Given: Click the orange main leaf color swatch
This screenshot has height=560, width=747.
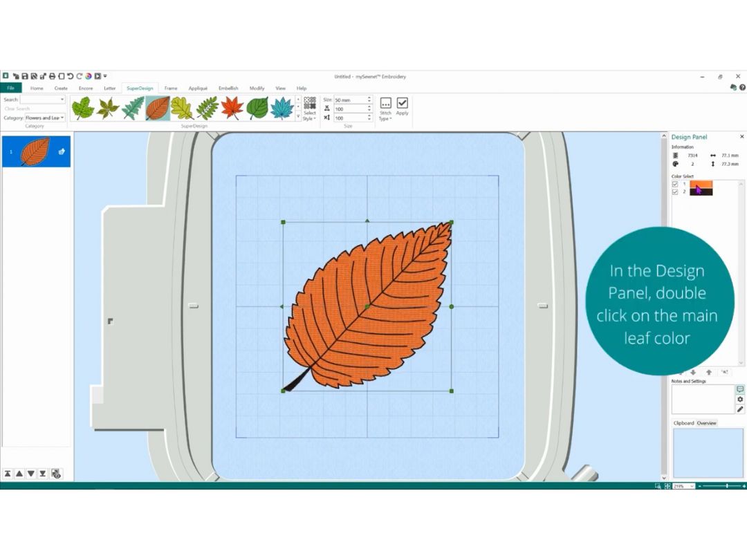Looking at the screenshot, I should tap(701, 185).
